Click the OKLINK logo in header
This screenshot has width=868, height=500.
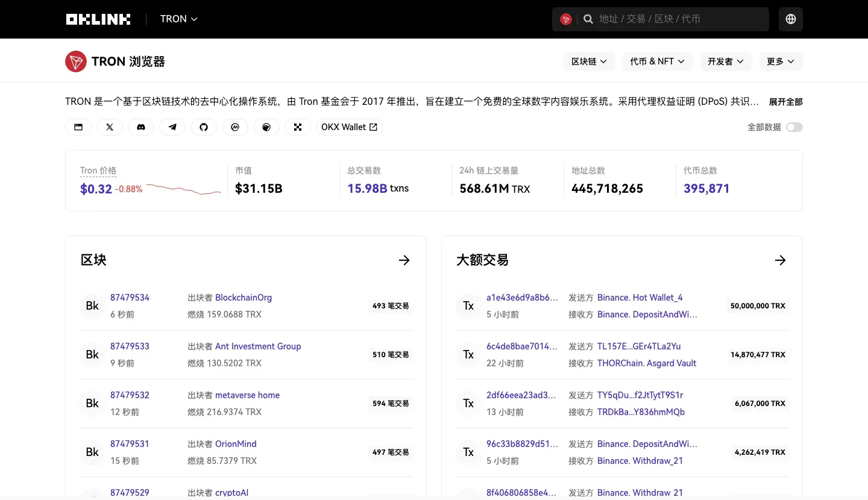98,19
